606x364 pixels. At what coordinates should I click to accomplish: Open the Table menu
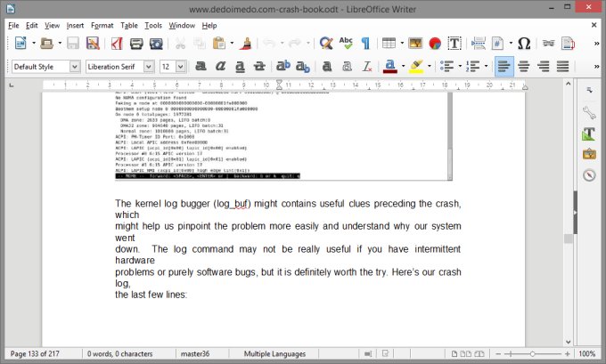129,26
